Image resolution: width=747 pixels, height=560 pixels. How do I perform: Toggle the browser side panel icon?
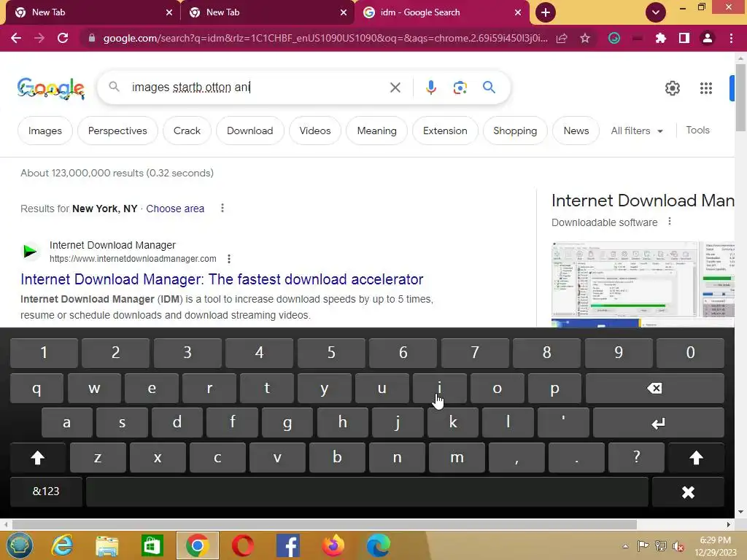tap(684, 38)
